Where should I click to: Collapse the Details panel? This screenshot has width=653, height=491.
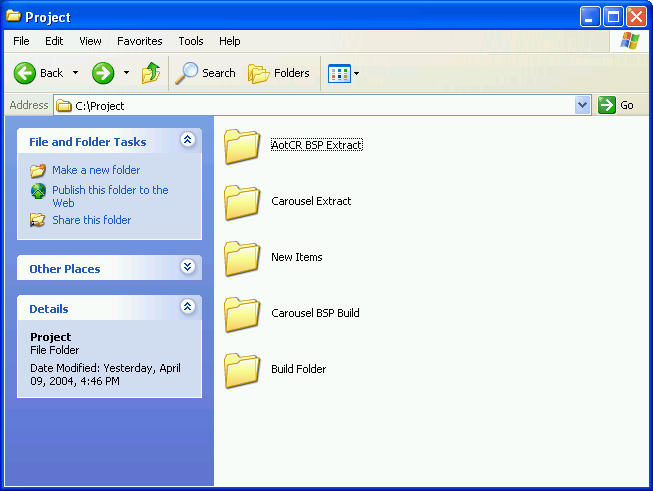(x=187, y=308)
